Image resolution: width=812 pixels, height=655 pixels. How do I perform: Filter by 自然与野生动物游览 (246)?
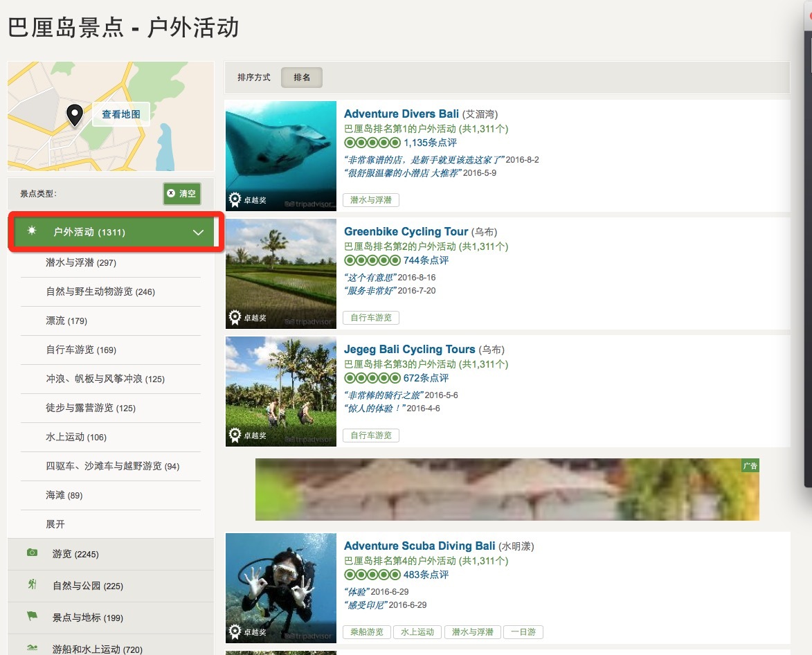click(x=100, y=291)
